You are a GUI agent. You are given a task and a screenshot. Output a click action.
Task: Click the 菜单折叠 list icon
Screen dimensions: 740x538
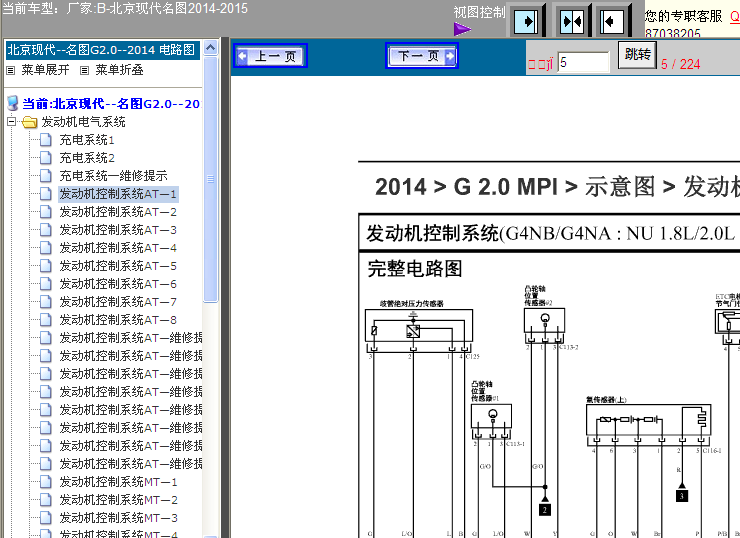(x=84, y=70)
